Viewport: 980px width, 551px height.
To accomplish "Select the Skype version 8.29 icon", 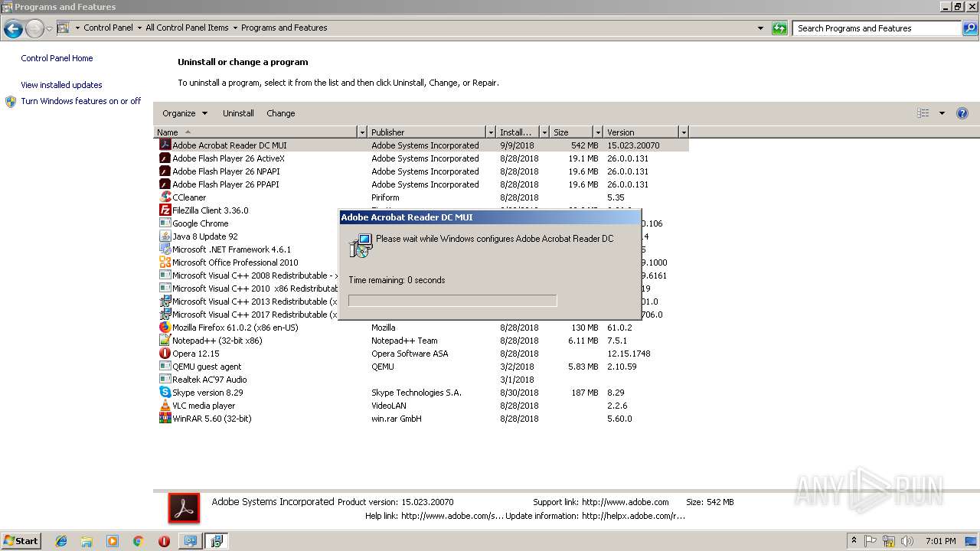I will click(165, 393).
